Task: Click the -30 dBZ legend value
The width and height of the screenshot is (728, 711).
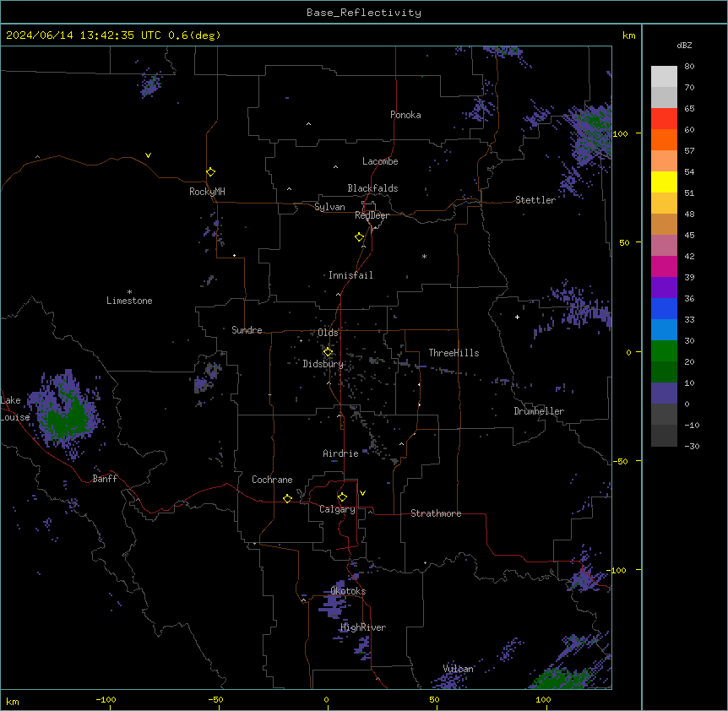Action: (692, 446)
